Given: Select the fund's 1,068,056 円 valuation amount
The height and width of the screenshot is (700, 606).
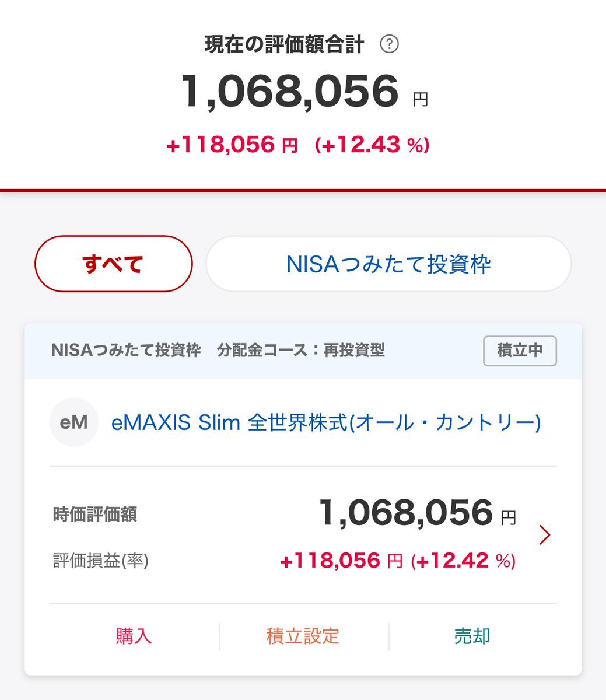Looking at the screenshot, I should (x=418, y=513).
